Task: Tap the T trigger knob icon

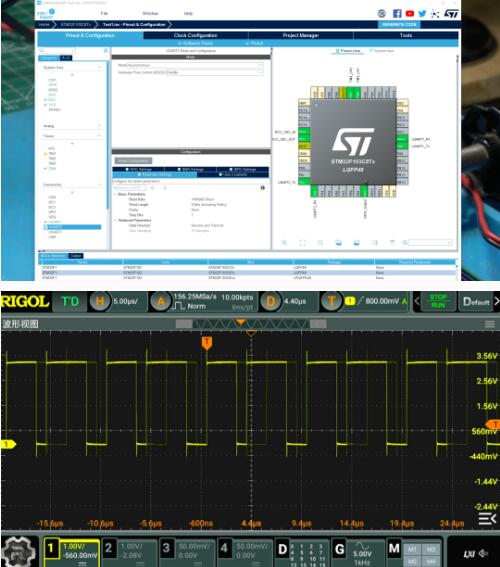Action: [x=332, y=301]
